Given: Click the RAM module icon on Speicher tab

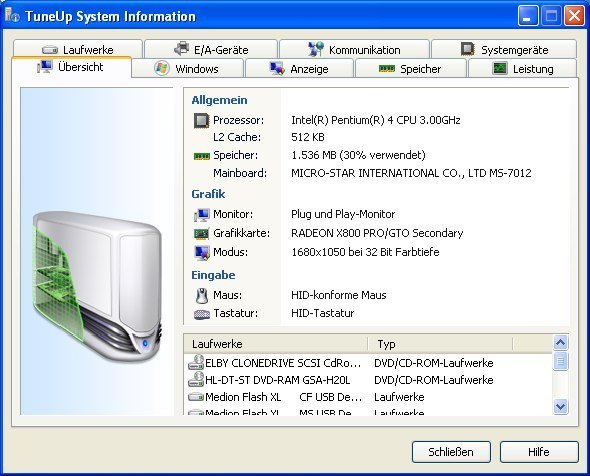Looking at the screenshot, I should pyautogui.click(x=386, y=68).
